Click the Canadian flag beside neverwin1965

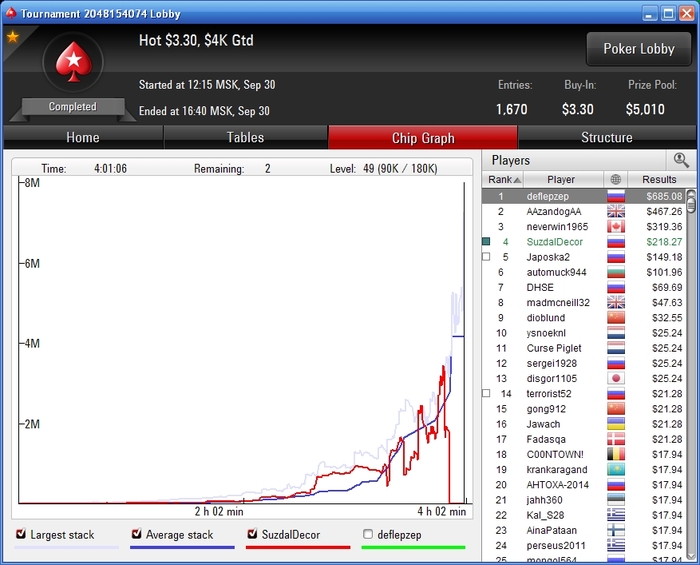point(616,227)
